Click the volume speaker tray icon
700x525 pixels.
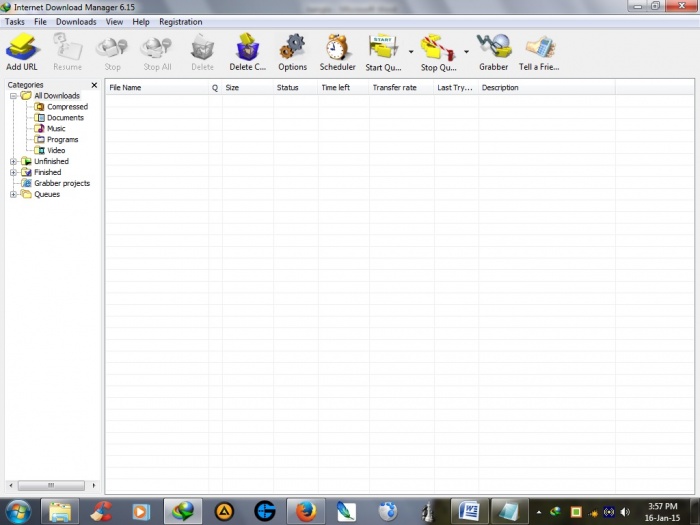625,512
